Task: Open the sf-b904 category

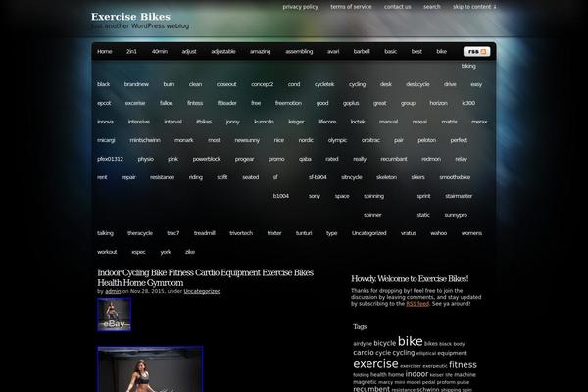Action: click(x=318, y=177)
